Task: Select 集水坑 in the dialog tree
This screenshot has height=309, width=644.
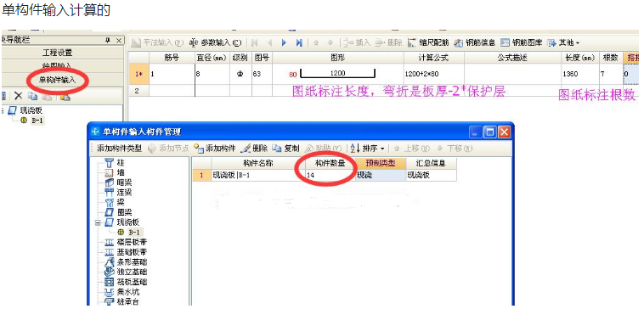Action: [x=123, y=292]
